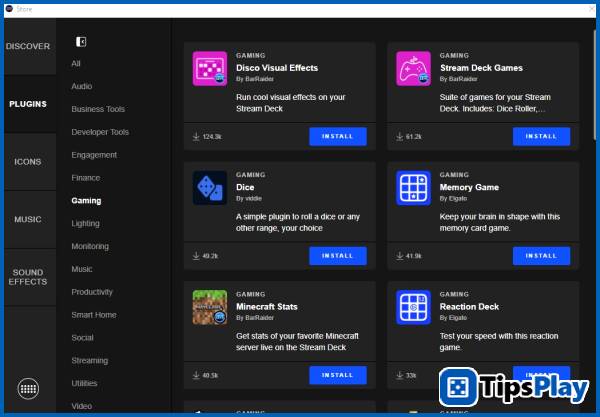Open the Dice plugin title
This screenshot has width=600, height=417.
pyautogui.click(x=245, y=187)
